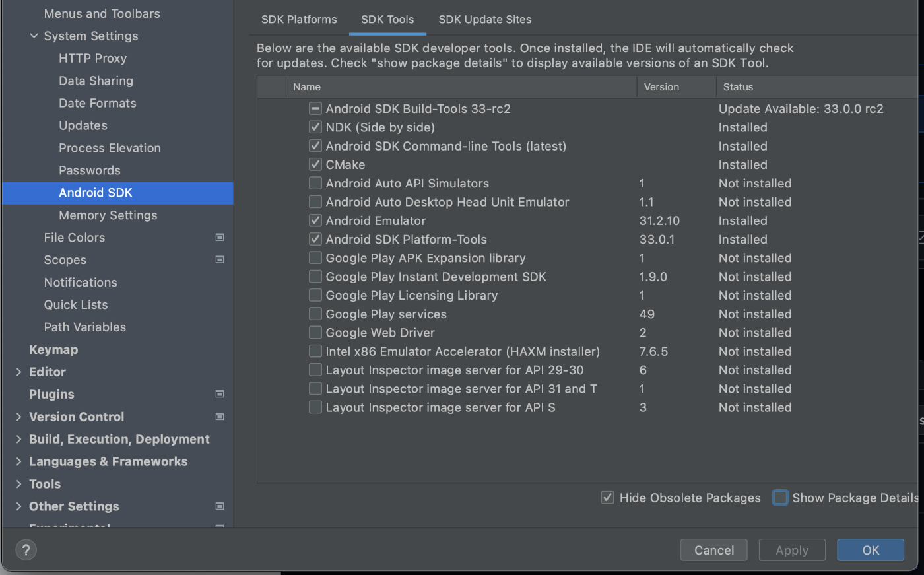Check Android Auto Desktop Head Unit Emulator
The image size is (924, 575).
[x=315, y=202]
